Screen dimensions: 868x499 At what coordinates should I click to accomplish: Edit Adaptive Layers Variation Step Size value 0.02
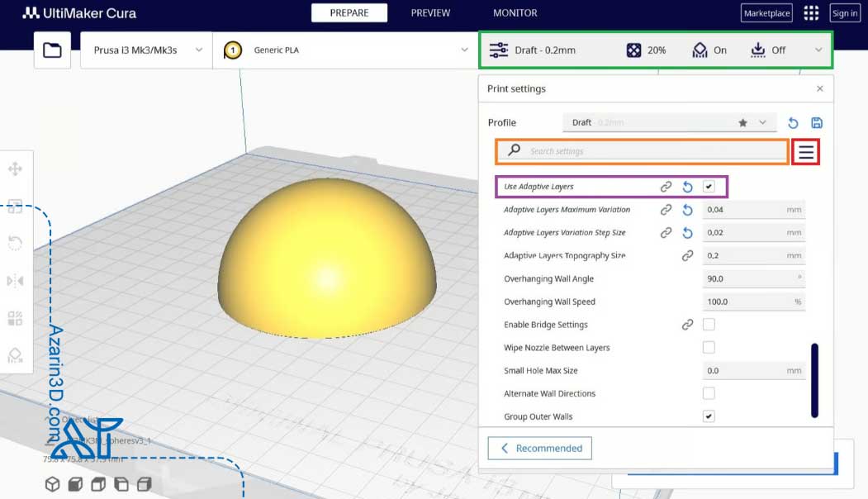(753, 233)
